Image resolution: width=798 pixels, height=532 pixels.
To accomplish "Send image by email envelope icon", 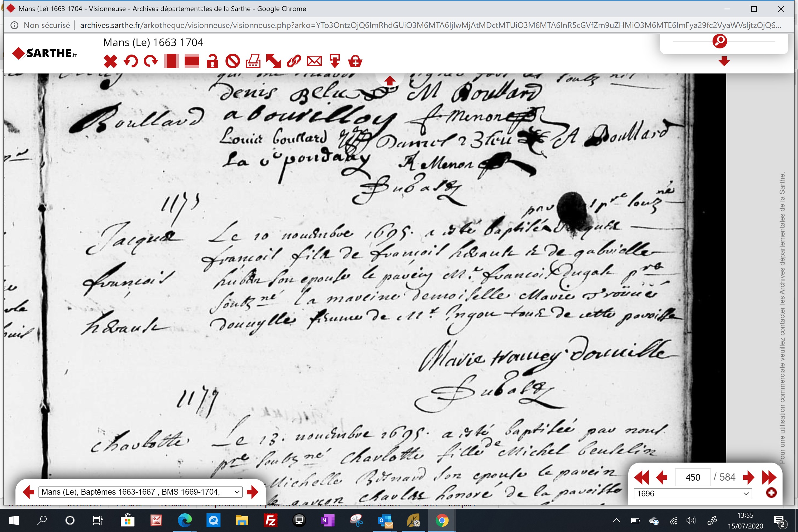I will pos(314,62).
